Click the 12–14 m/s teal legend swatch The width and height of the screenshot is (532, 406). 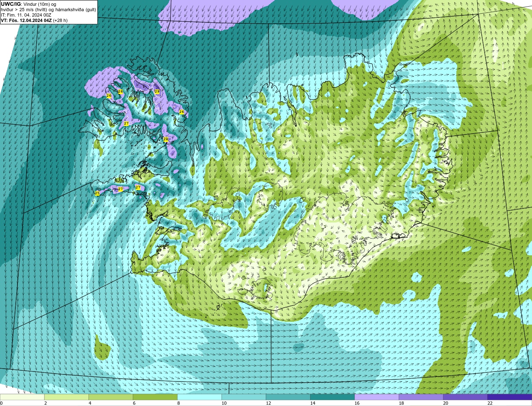288,397
